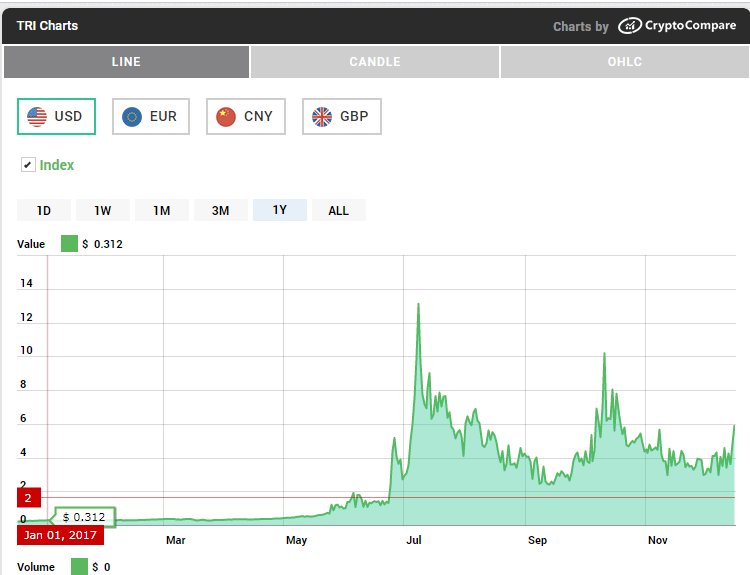The height and width of the screenshot is (575, 750).
Task: Click the Sep x-axis label
Action: click(537, 540)
